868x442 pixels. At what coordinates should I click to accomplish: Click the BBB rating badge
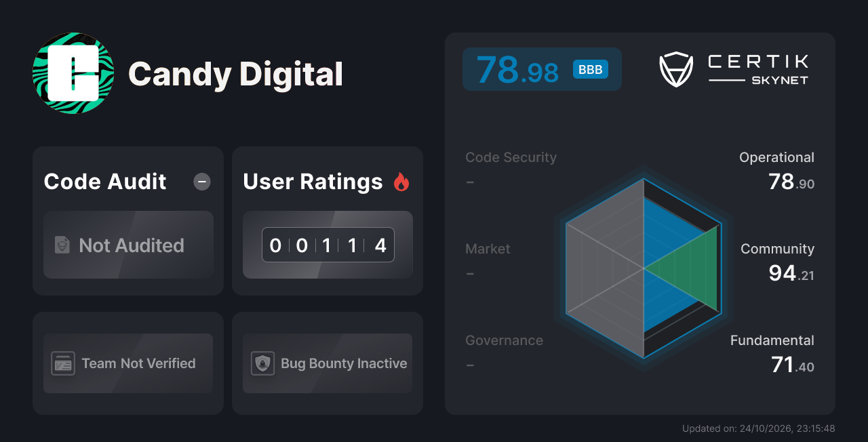point(591,69)
